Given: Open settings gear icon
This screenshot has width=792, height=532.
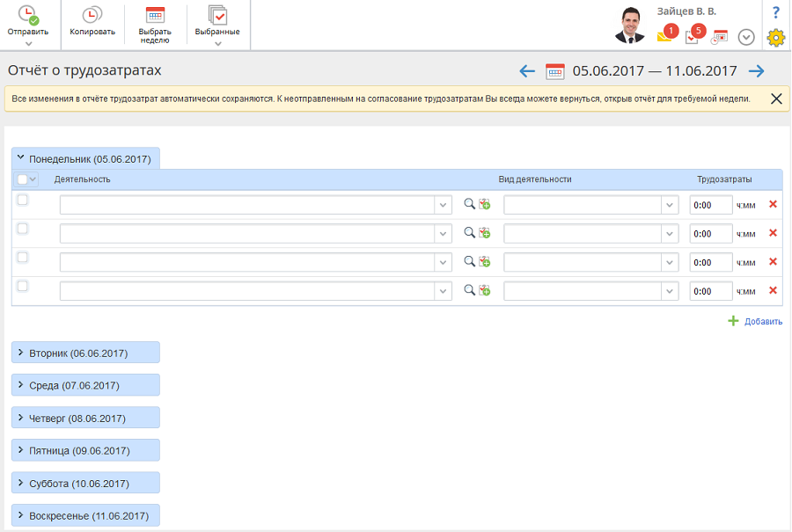Looking at the screenshot, I should (775, 37).
